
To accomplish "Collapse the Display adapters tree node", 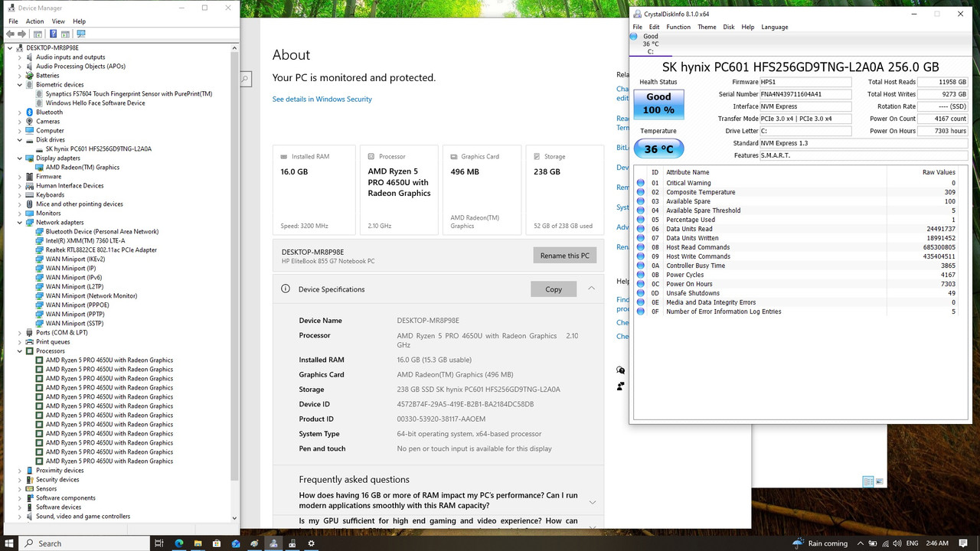I will tap(19, 158).
